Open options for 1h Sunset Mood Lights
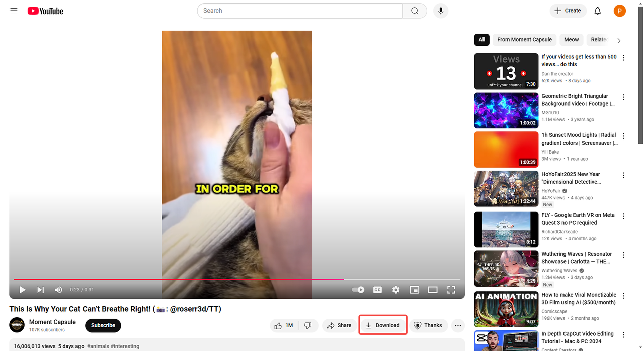Image resolution: width=644 pixels, height=351 pixels. tap(623, 136)
